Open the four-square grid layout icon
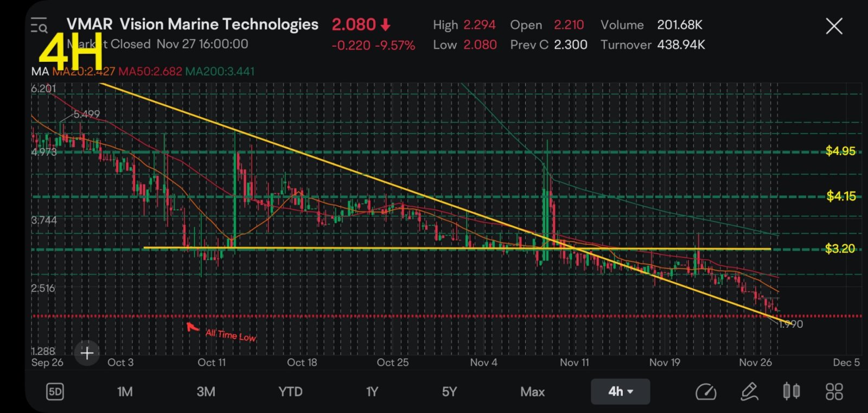This screenshot has width=868, height=413. (x=834, y=391)
